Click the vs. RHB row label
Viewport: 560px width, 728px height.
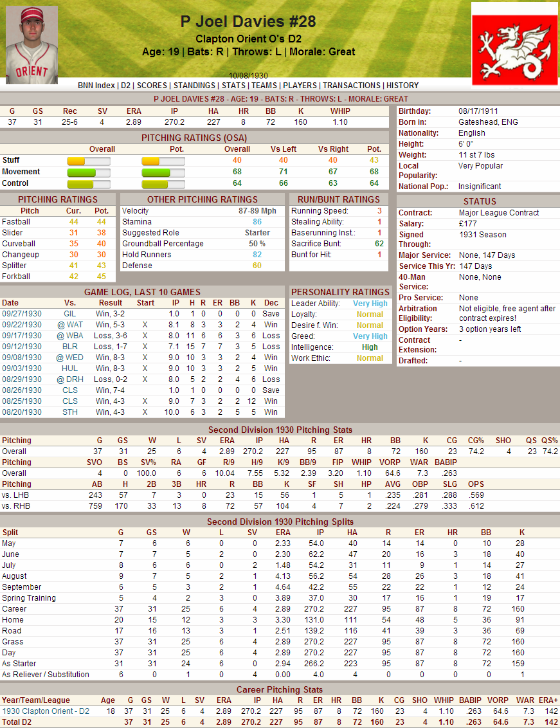pyautogui.click(x=16, y=506)
